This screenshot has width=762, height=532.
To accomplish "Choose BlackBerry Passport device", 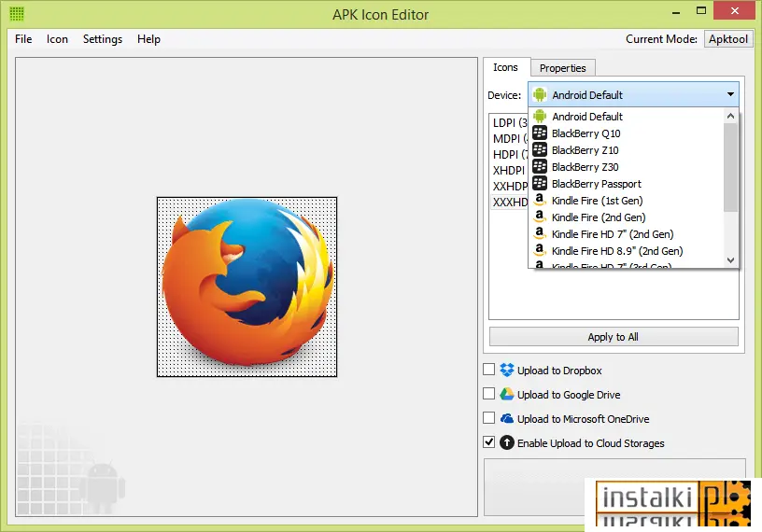I will click(x=627, y=184).
